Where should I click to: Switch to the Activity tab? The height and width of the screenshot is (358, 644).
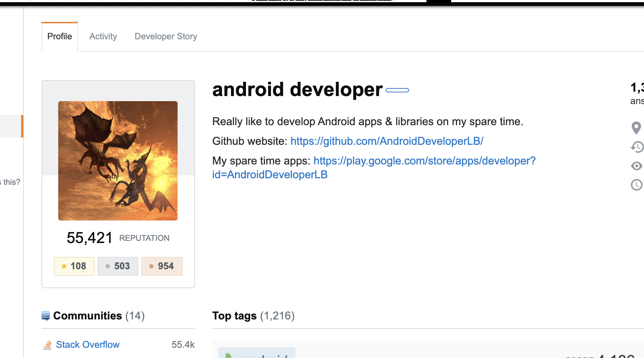pyautogui.click(x=103, y=36)
